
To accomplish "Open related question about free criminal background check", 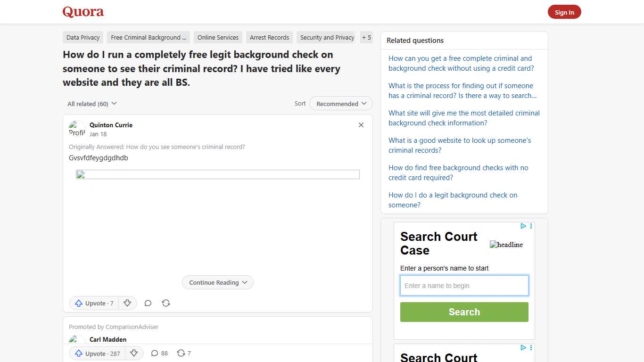I will tap(460, 63).
